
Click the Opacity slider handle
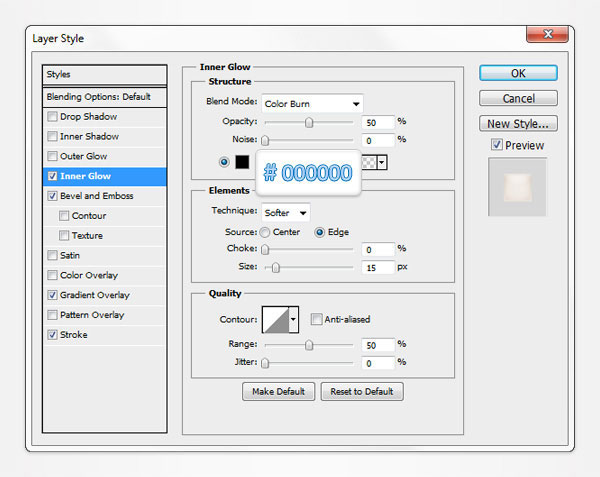tap(309, 122)
